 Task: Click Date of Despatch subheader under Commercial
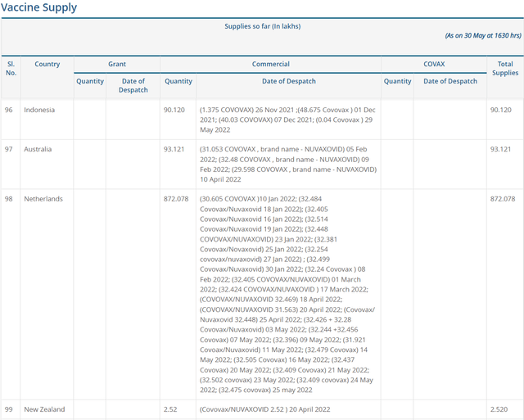coord(288,81)
